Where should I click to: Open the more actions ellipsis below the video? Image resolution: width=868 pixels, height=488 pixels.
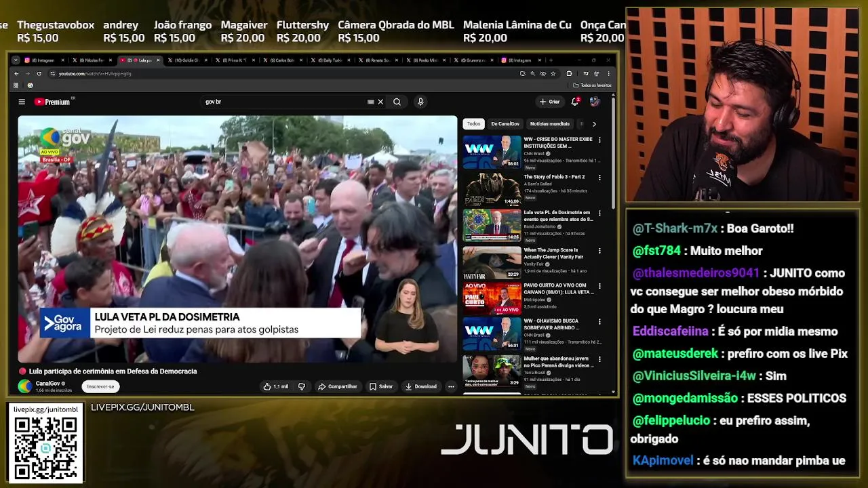[x=451, y=386]
